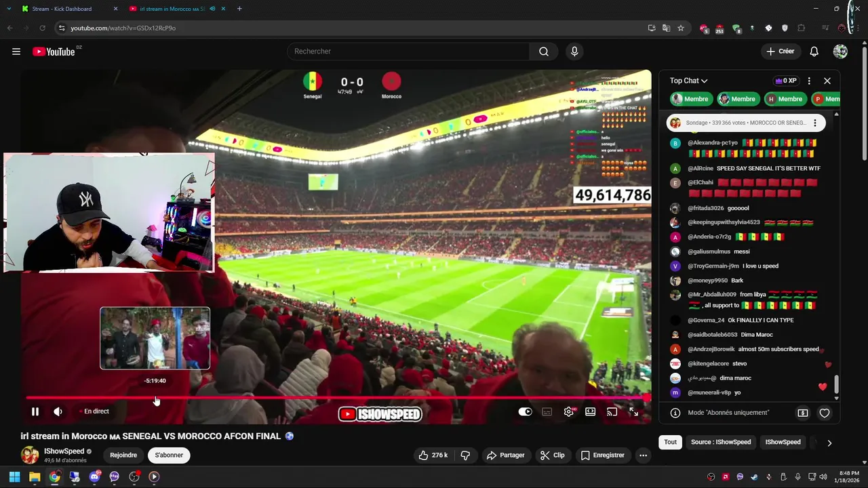
Task: Open the Créer create menu
Action: (x=780, y=52)
